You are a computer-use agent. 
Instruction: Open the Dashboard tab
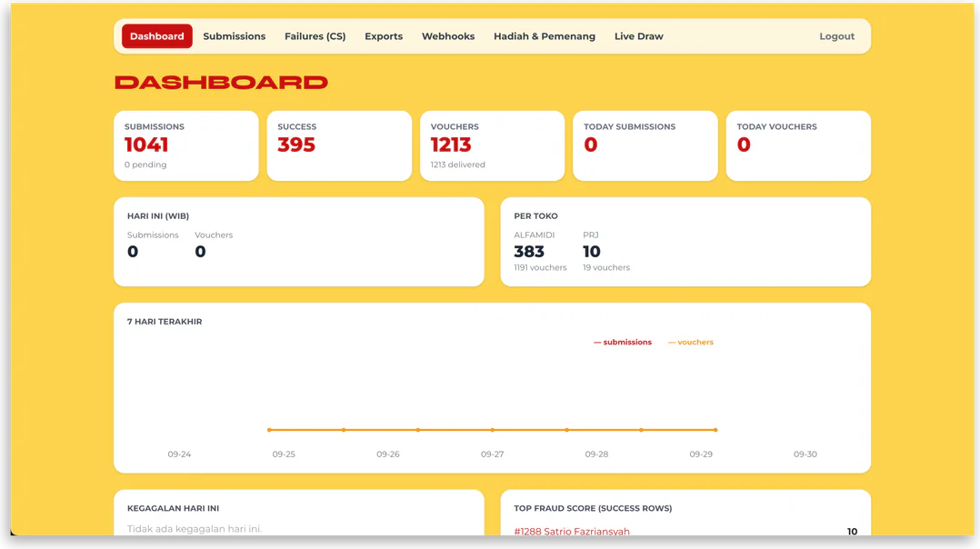(157, 36)
